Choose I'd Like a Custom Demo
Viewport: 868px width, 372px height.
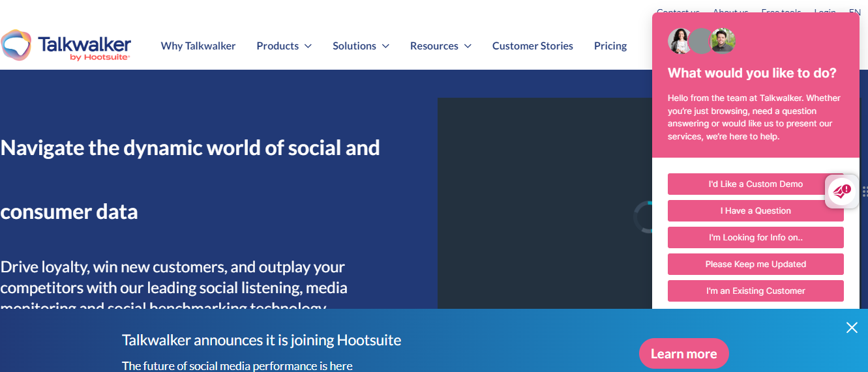[x=756, y=184]
